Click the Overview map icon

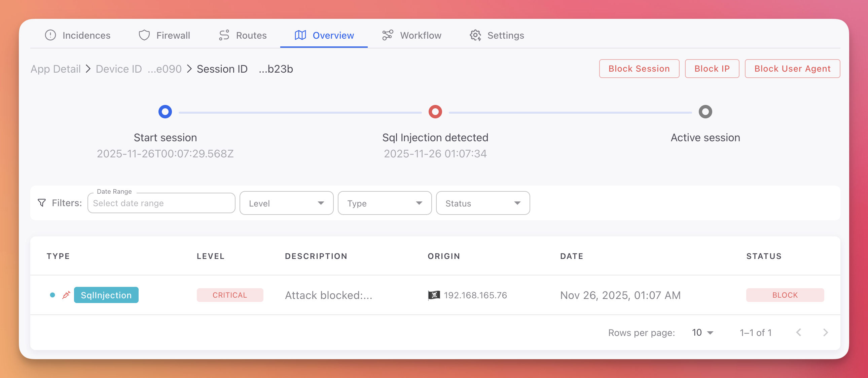300,35
